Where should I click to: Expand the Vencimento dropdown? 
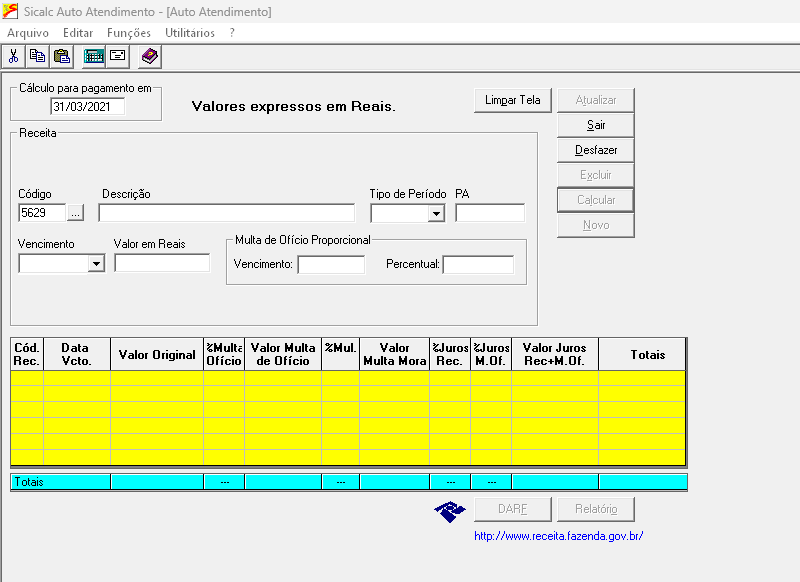click(96, 264)
